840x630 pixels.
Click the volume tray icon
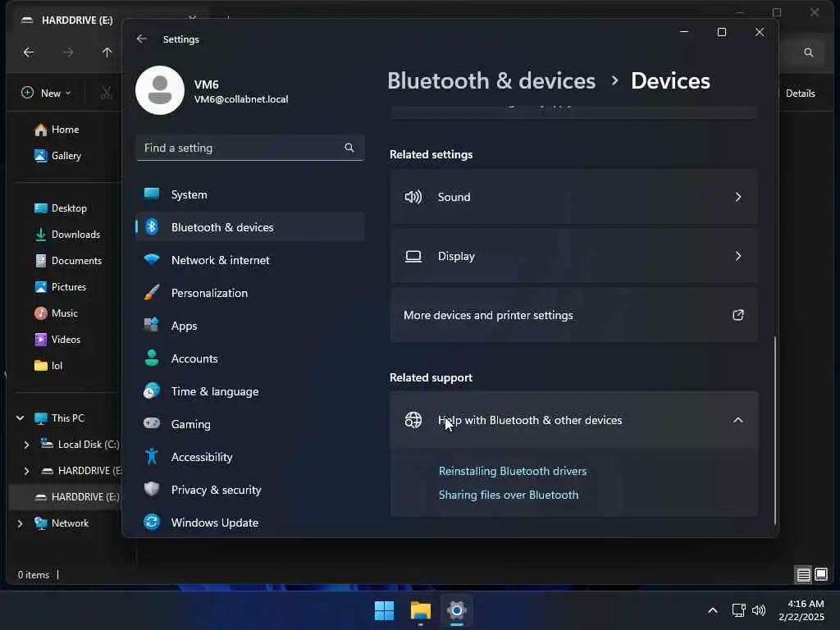(759, 610)
